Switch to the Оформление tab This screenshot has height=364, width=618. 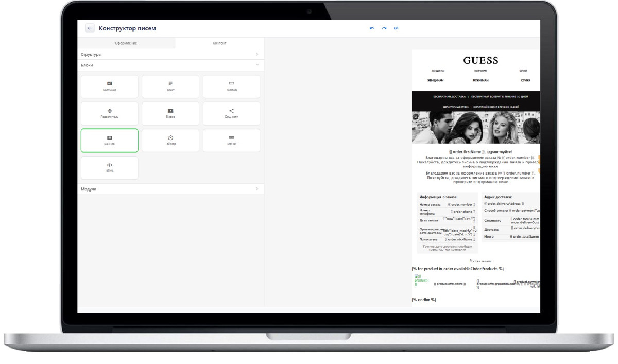126,43
